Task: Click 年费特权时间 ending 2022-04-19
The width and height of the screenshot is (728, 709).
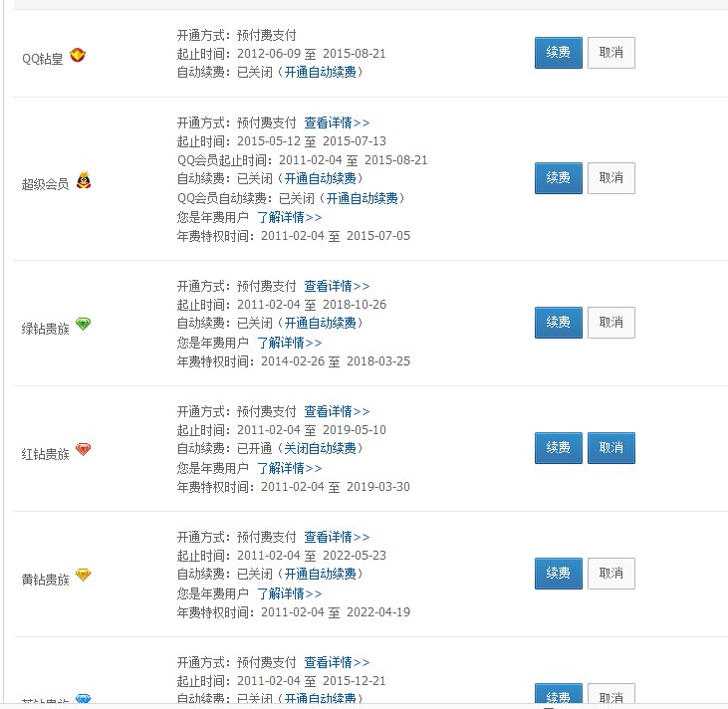Action: click(x=294, y=612)
